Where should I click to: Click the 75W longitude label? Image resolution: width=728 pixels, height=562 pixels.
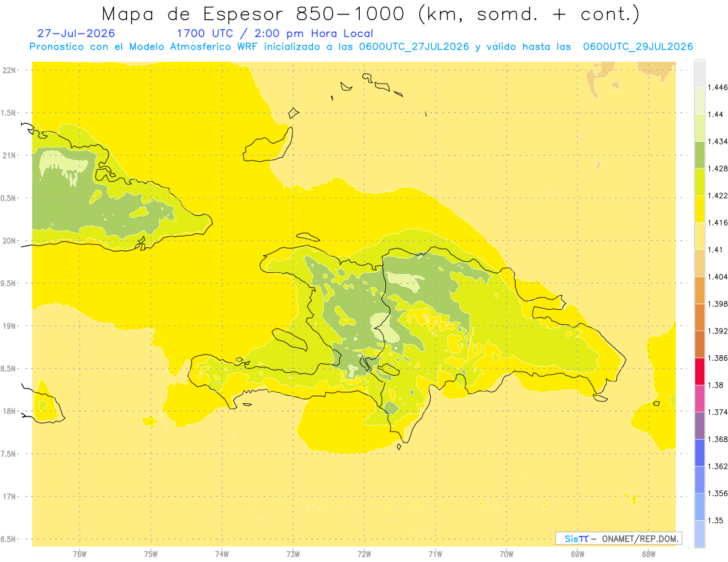(151, 554)
